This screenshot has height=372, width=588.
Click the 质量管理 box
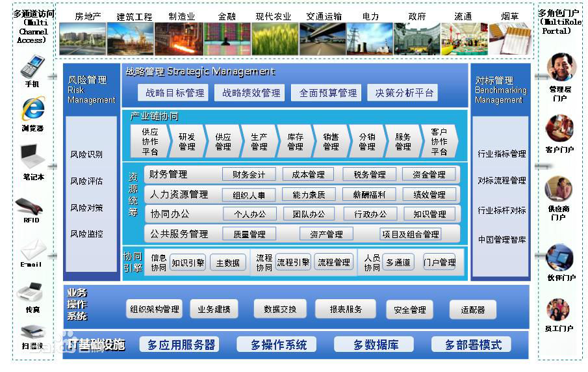point(249,234)
